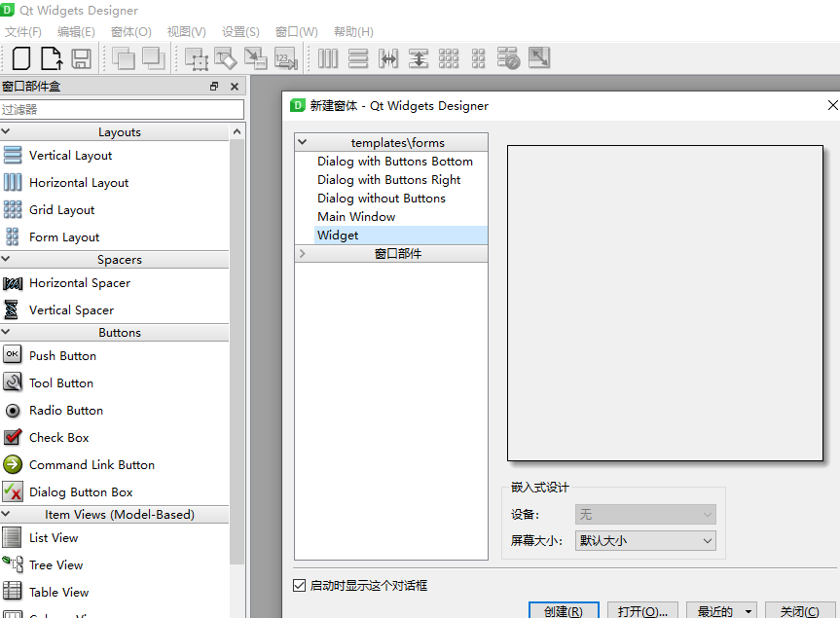Pick Horizontal Layout from the widget box
The width and height of the screenshot is (840, 618).
click(115, 183)
